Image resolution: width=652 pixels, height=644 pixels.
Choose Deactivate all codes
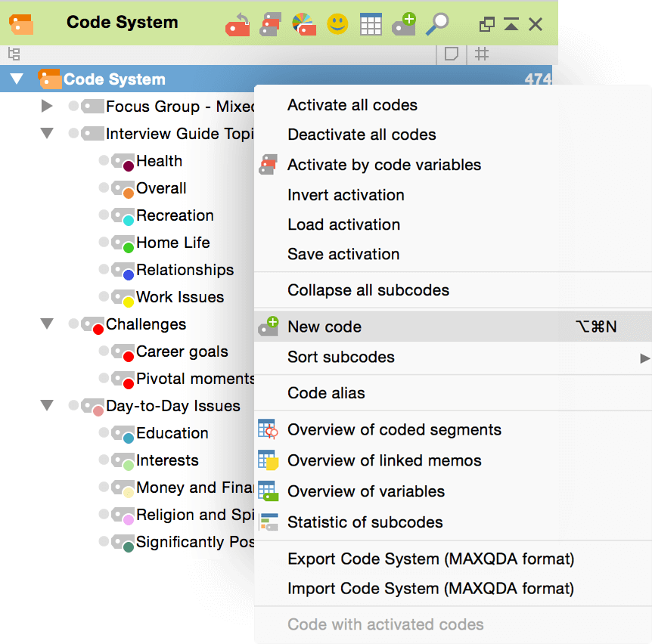452,135
